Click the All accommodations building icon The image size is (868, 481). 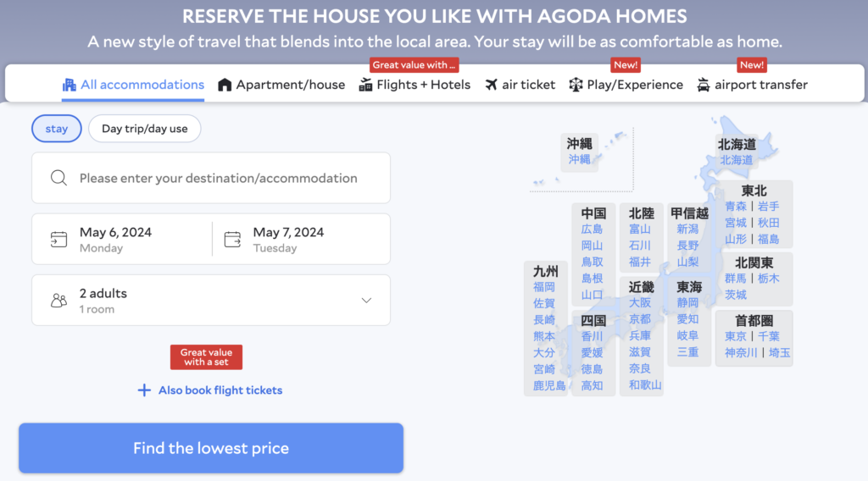pyautogui.click(x=70, y=85)
